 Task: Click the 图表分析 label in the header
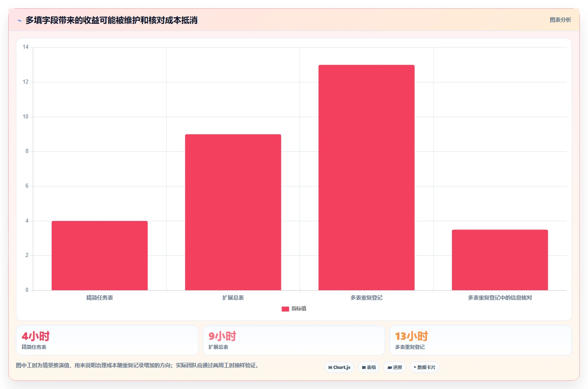(x=560, y=20)
